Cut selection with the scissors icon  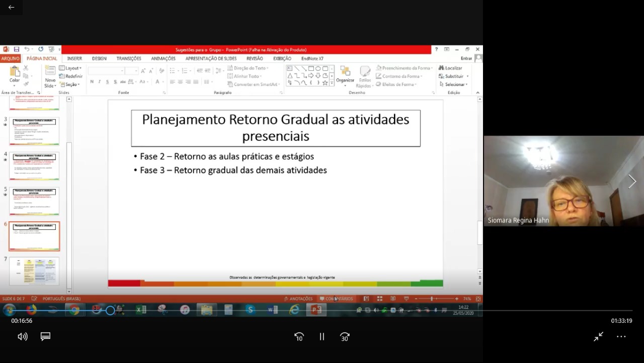tap(26, 68)
